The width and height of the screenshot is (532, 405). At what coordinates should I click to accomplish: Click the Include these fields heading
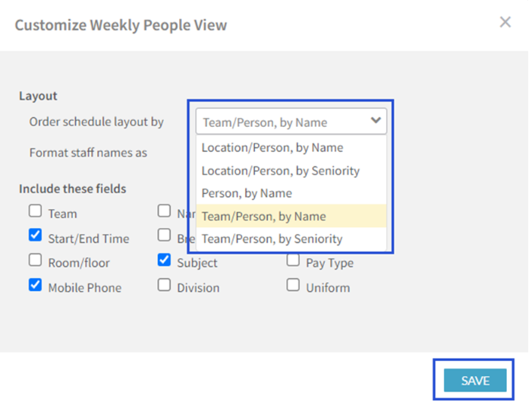pos(73,188)
